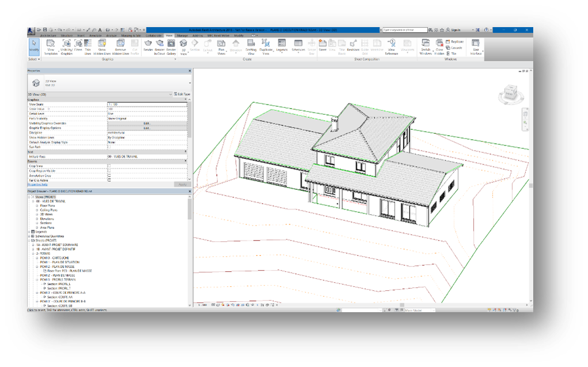Open the Architecture ribbon tab
This screenshot has height=367, width=588.
47,36
